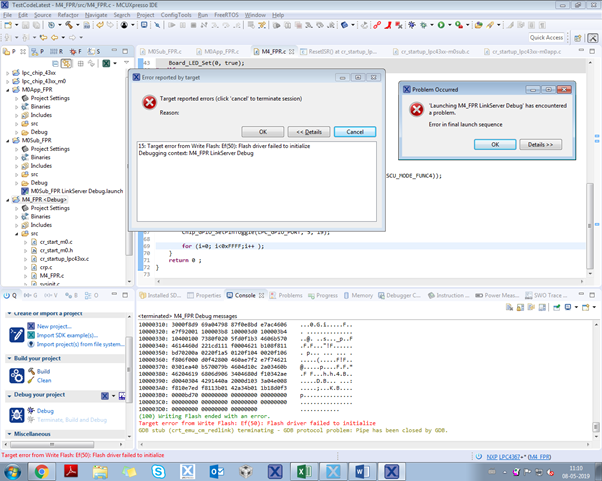Click Details >> in Problem Occurred dialog
This screenshot has width=602, height=481.
(x=541, y=145)
